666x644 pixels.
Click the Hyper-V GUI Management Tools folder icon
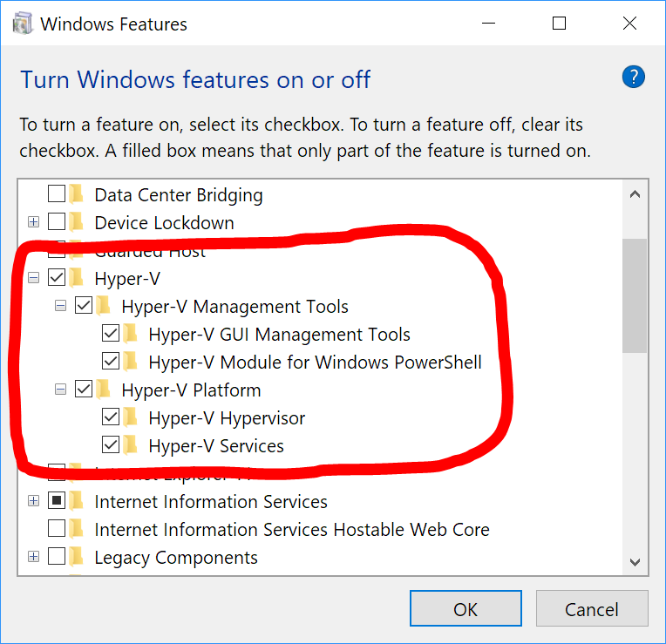(131, 333)
